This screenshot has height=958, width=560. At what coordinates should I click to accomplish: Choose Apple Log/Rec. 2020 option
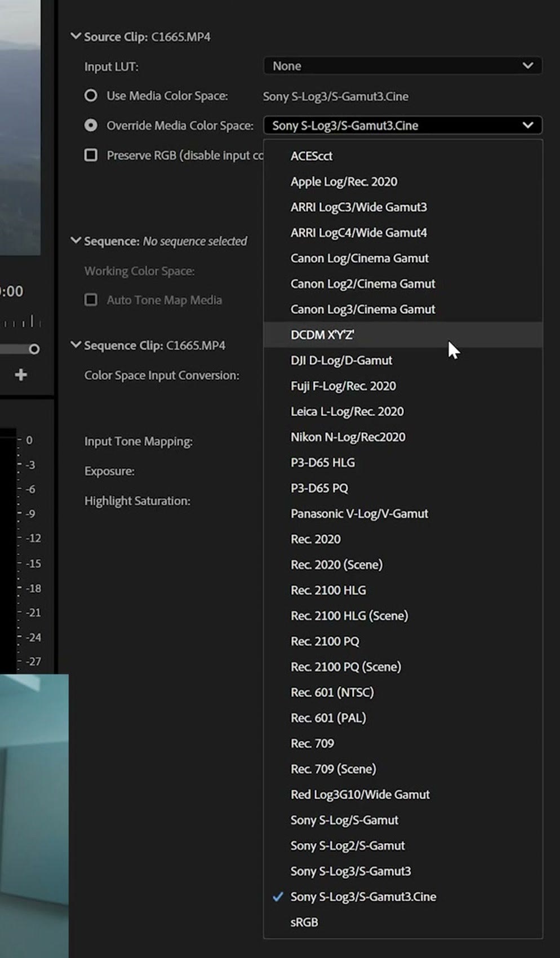402,181
